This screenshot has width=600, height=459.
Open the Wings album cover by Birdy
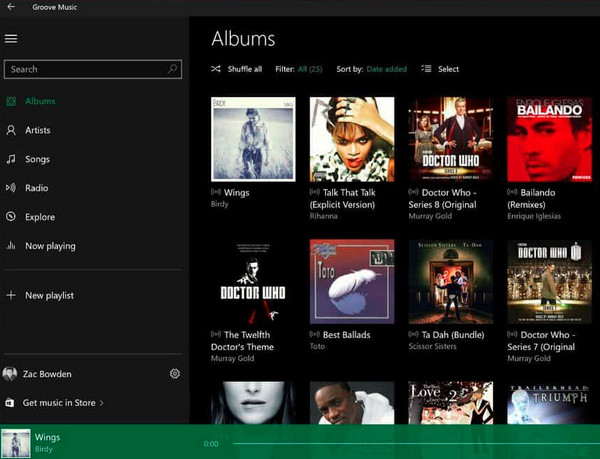click(253, 139)
